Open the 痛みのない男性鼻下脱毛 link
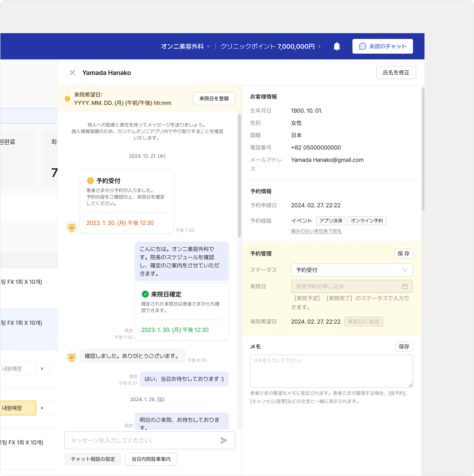Image resolution: width=474 pixels, height=476 pixels. pyautogui.click(x=316, y=231)
